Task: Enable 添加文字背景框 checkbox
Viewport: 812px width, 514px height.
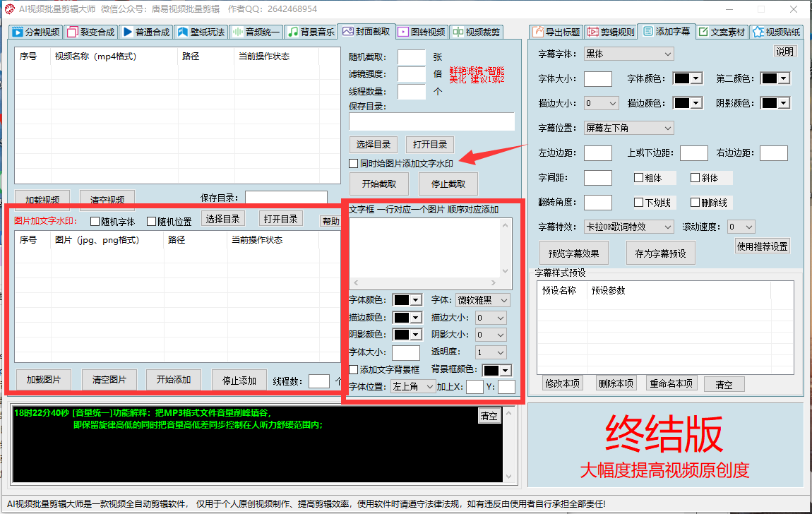Action: [353, 369]
